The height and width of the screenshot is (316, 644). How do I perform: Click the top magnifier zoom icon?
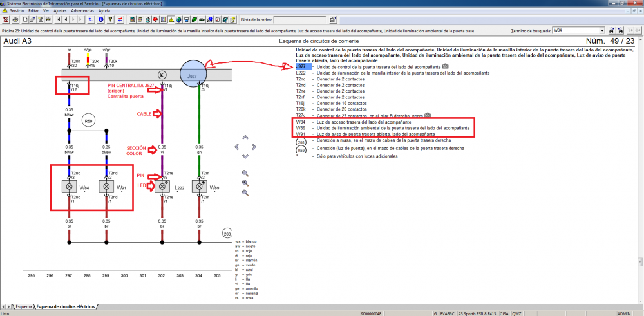tap(245, 172)
